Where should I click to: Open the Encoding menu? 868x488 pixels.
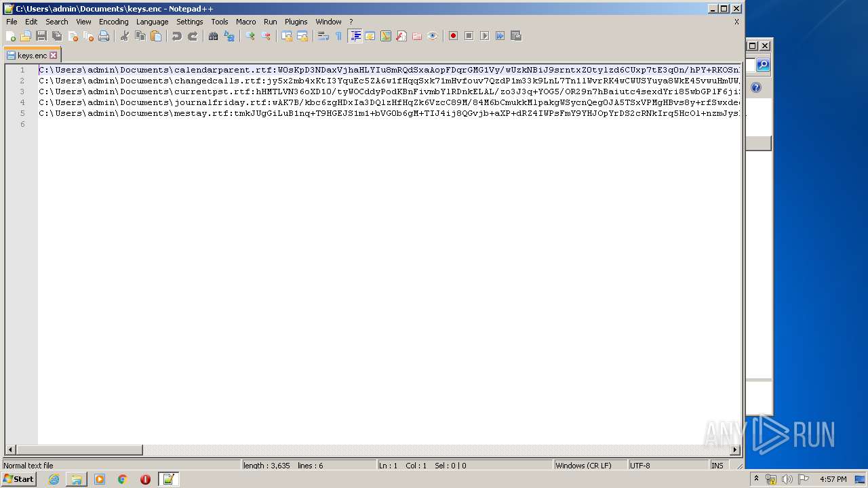click(x=113, y=22)
